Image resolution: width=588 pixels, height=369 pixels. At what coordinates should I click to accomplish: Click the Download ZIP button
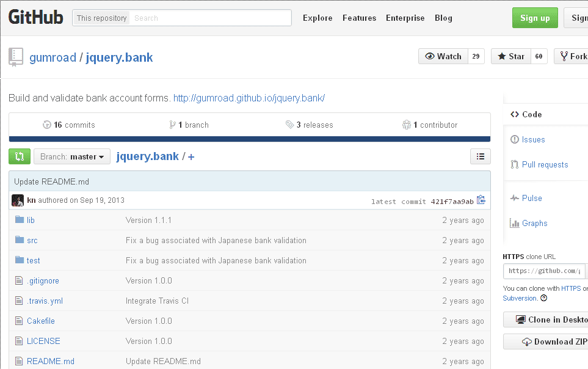tap(546, 342)
